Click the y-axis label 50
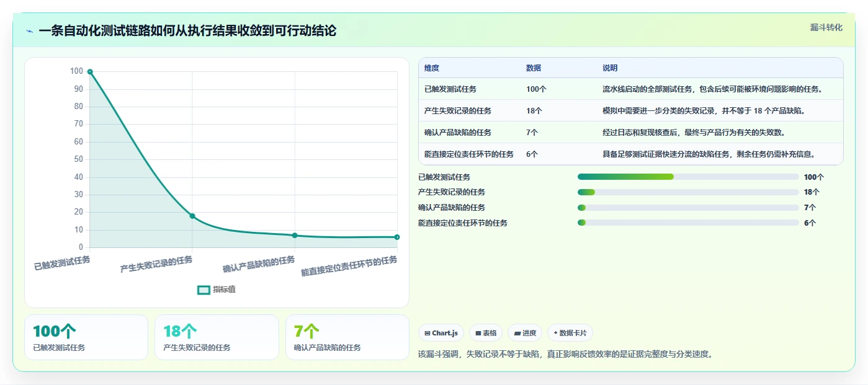The height and width of the screenshot is (385, 868). click(79, 159)
